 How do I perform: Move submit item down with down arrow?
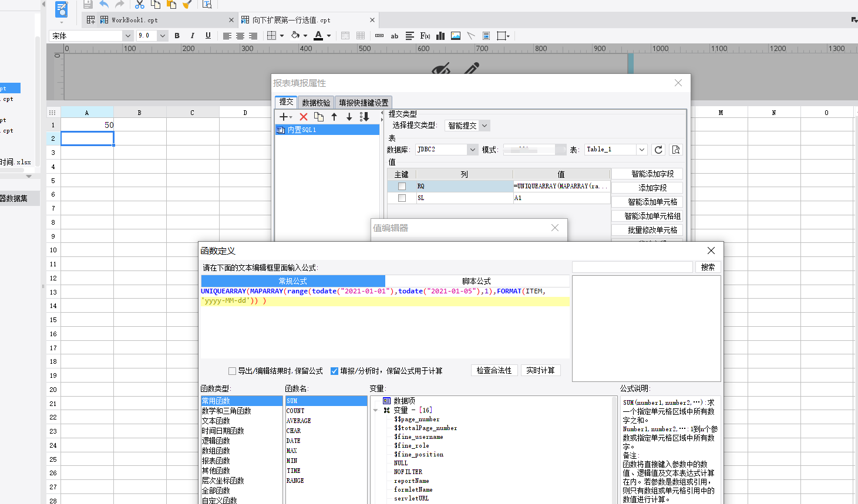tap(349, 117)
